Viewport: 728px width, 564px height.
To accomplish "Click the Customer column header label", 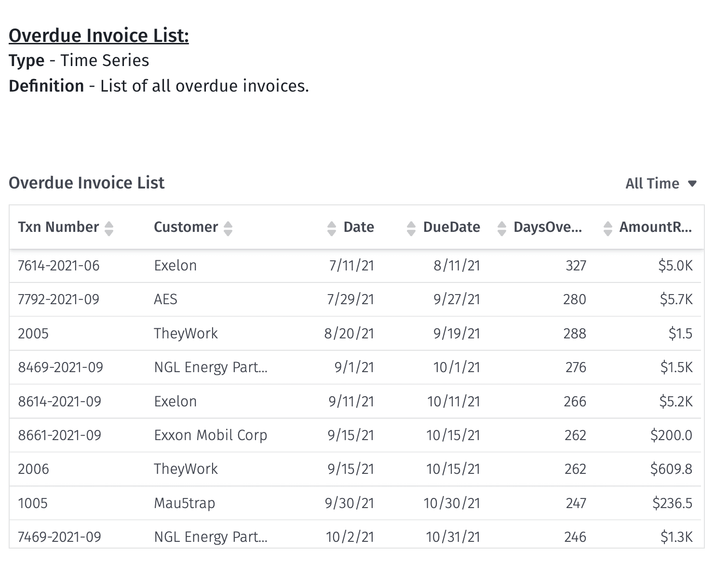I will [x=186, y=227].
